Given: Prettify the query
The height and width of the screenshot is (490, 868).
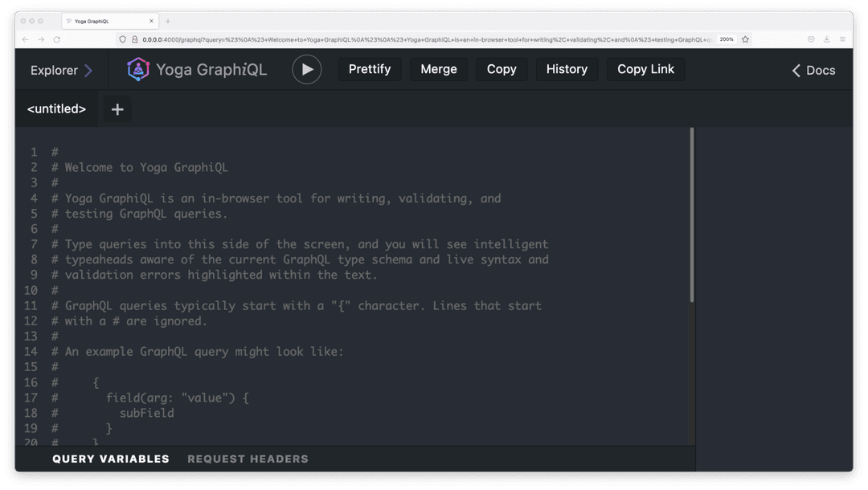Looking at the screenshot, I should coord(369,69).
